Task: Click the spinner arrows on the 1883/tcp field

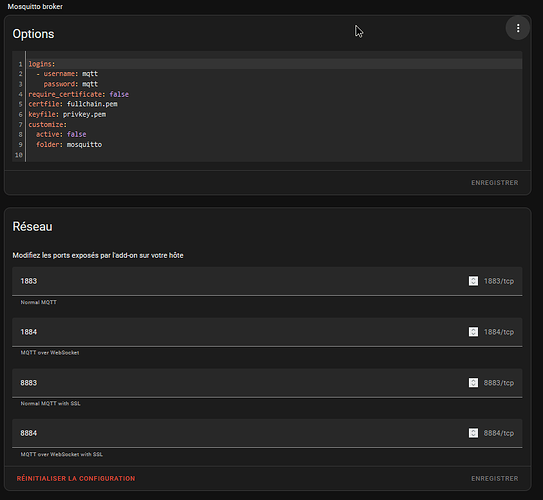Action: (473, 281)
